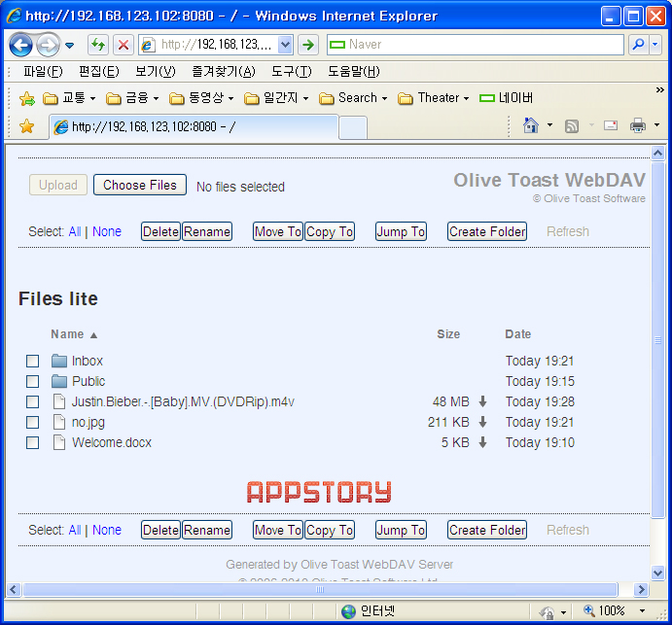The image size is (672, 625).
Task: Tick the no.jpg file checkbox
Action: tap(32, 423)
